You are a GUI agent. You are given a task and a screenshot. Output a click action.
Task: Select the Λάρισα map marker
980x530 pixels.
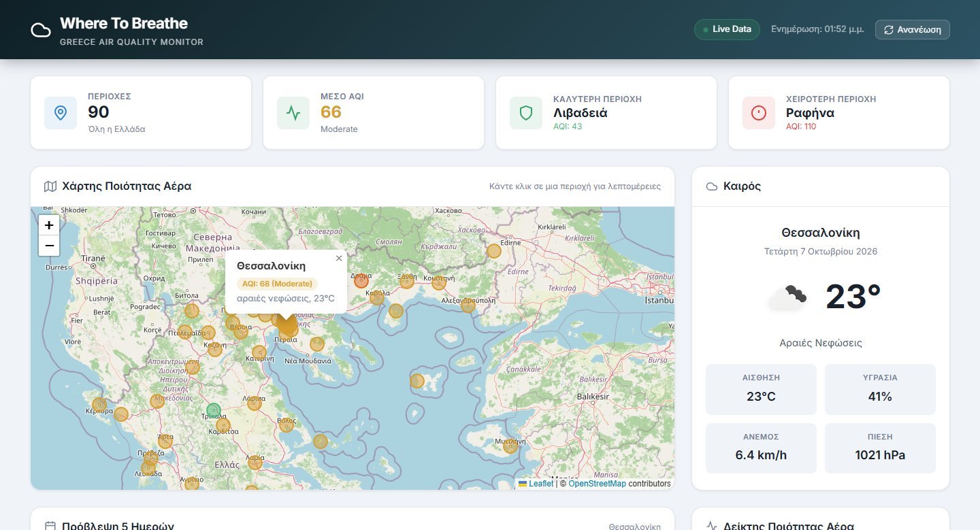(x=255, y=403)
